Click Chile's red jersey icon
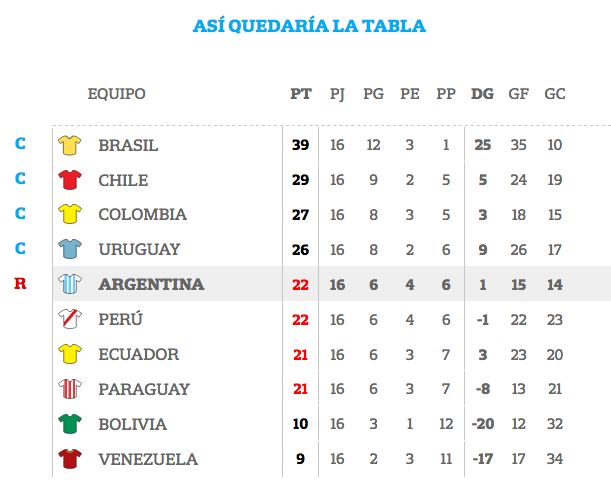Viewport: 611px width, 488px height. [70, 180]
